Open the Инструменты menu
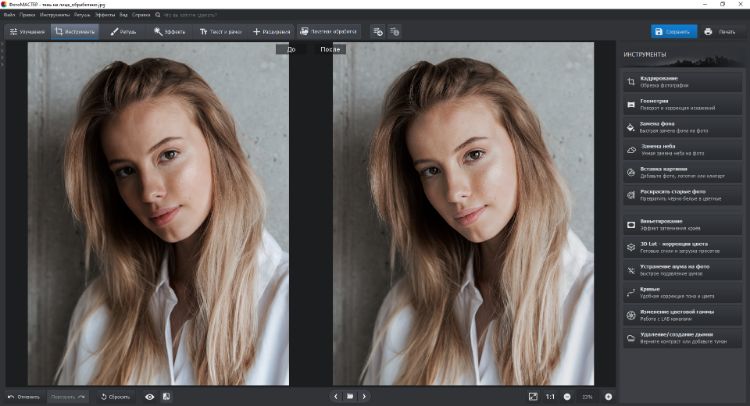Viewport: 750px width, 406px height. (x=55, y=15)
